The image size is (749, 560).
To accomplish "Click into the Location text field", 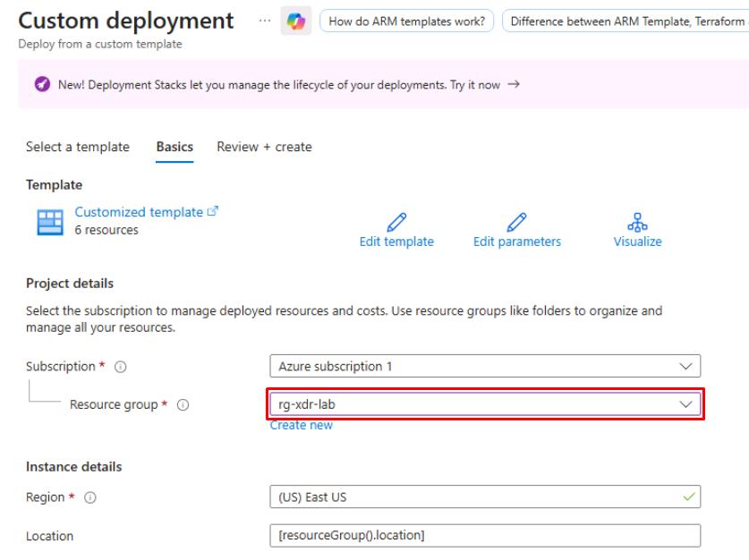I will [x=484, y=536].
